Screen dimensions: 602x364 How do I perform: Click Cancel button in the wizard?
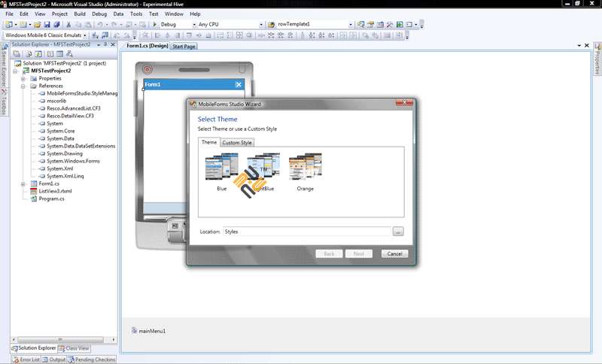394,254
